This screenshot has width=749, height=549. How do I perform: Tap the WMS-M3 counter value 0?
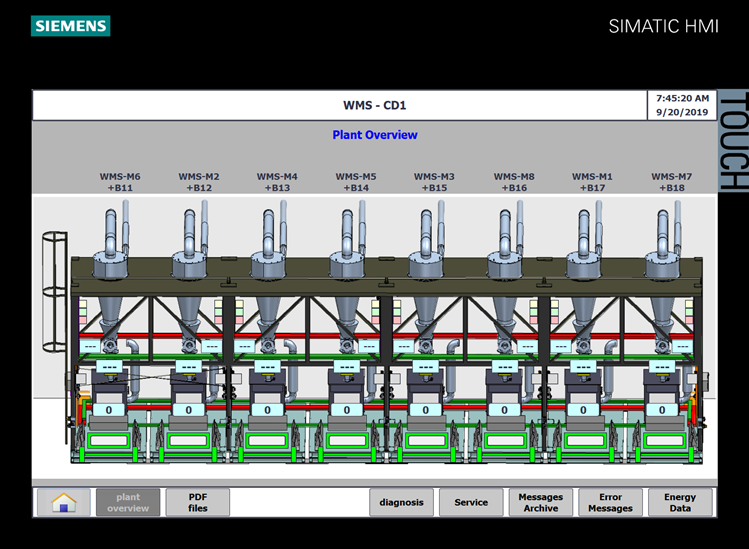pos(426,410)
